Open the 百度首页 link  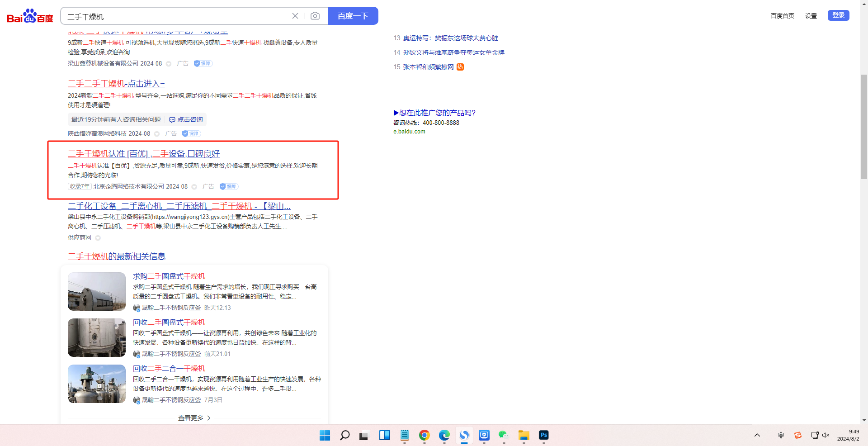783,16
